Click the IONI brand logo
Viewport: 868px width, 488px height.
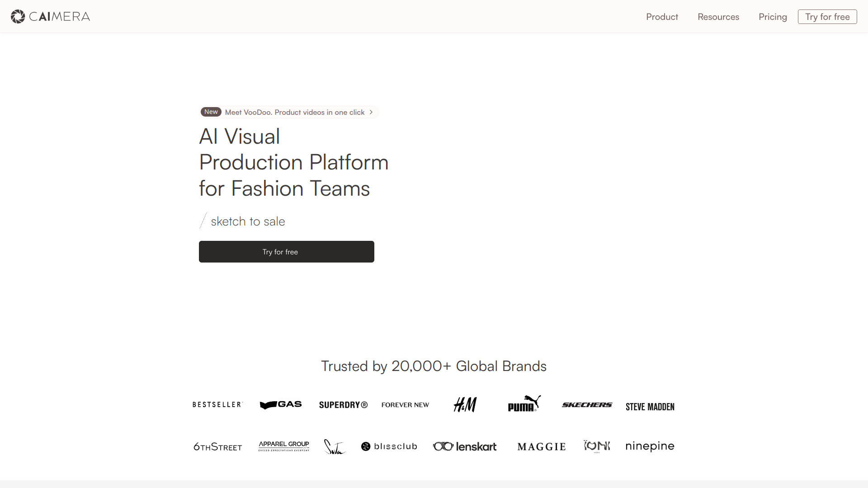[x=597, y=446]
